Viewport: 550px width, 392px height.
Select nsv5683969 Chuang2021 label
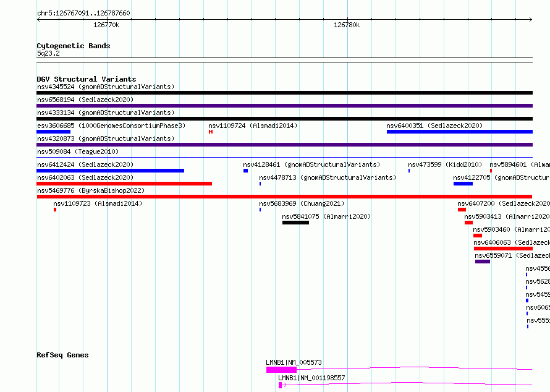(x=302, y=203)
